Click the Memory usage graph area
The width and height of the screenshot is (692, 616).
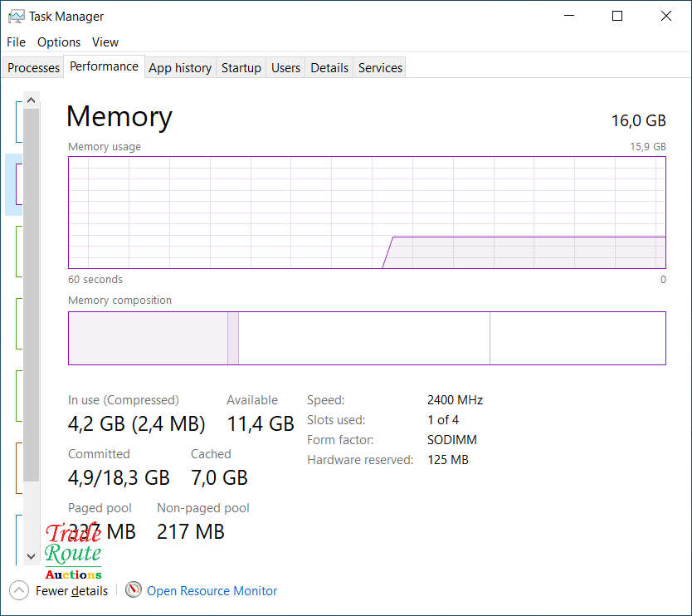367,212
